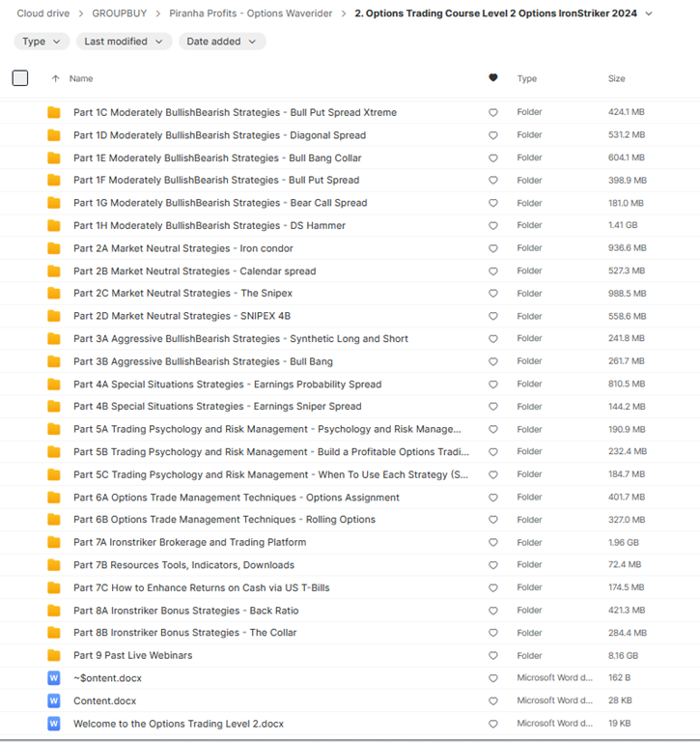
Task: Click the favorites heart column header icon
Action: coord(493,78)
